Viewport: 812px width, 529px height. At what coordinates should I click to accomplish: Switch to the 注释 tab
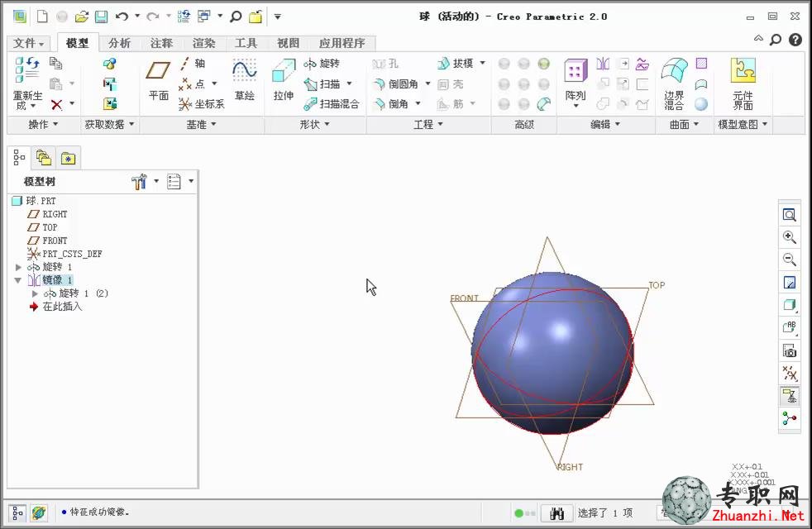[x=161, y=43]
